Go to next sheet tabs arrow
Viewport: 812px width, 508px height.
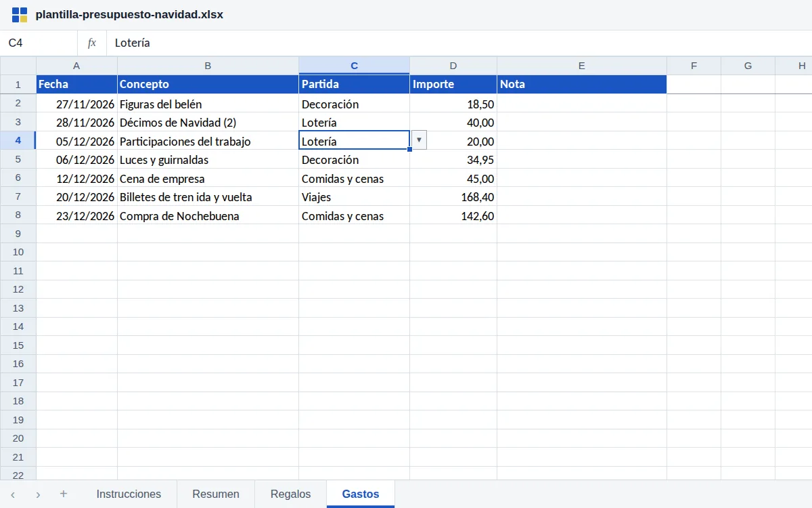coord(38,494)
